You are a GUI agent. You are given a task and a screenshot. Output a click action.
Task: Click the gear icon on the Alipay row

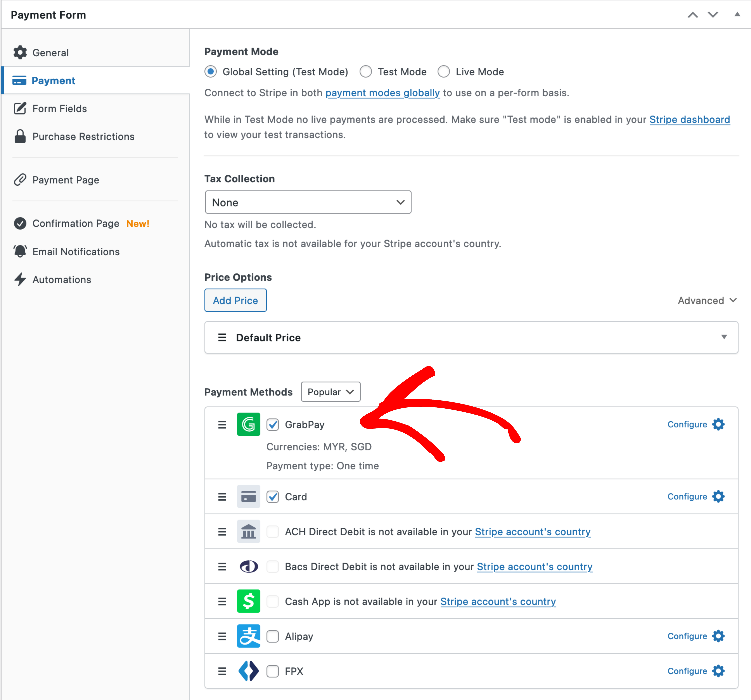pos(718,636)
